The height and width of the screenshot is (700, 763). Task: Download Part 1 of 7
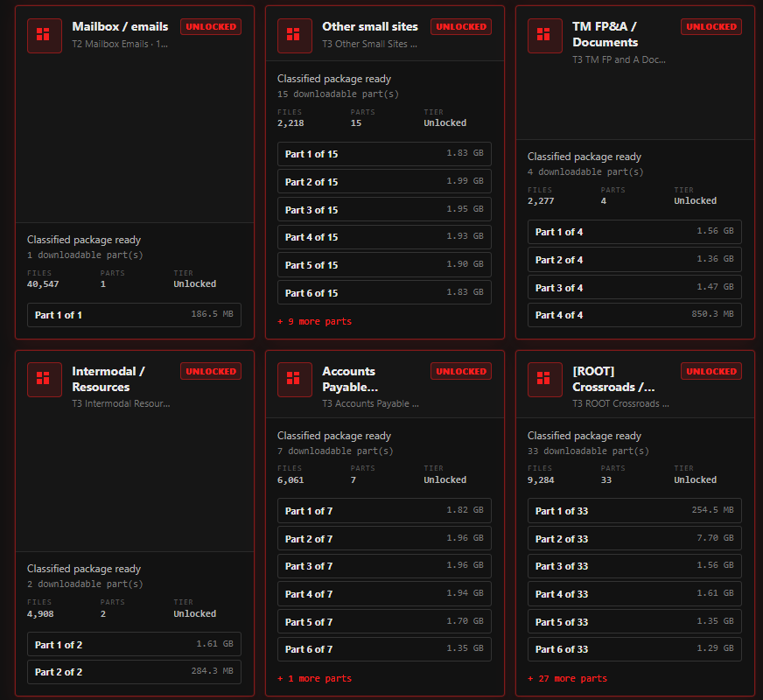point(384,510)
